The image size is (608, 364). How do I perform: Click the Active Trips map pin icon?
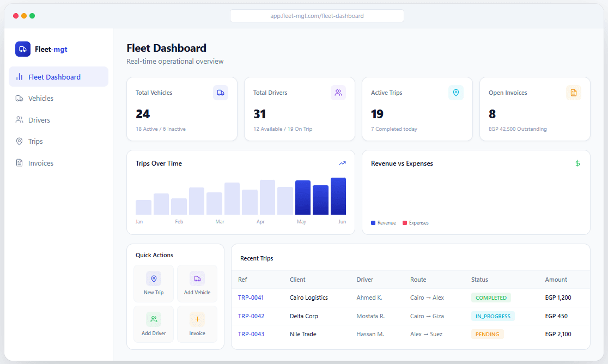coord(456,93)
